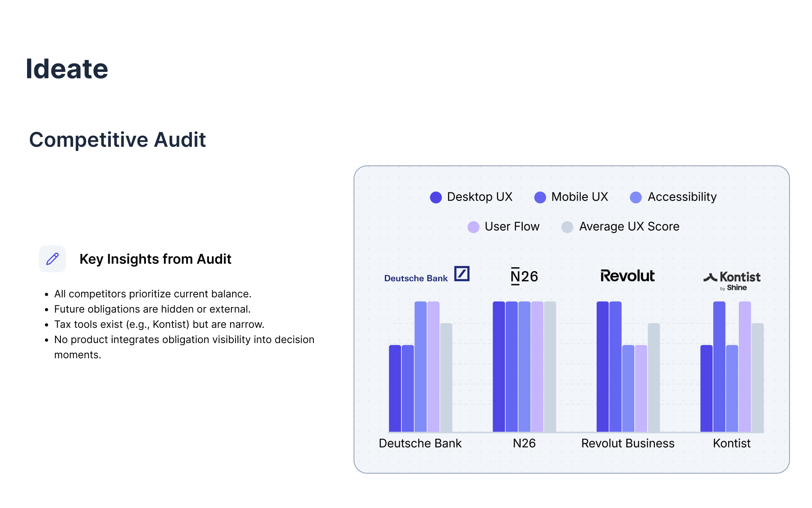Click Revolut Business's gray Average UX bar

coord(654,378)
